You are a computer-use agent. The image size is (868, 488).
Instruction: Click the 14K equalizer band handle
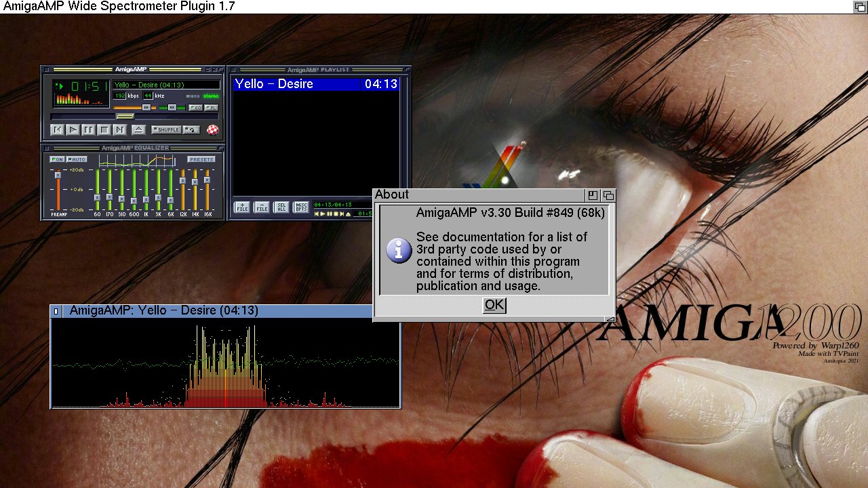[x=195, y=182]
